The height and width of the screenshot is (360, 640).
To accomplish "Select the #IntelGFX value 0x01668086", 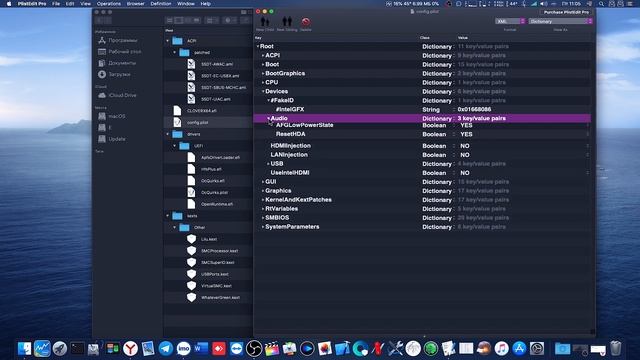I will pyautogui.click(x=474, y=109).
